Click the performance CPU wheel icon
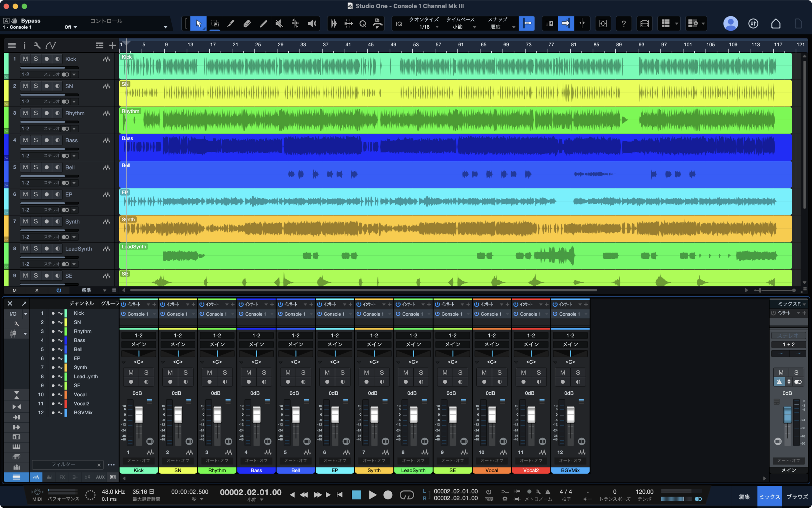 [90, 495]
